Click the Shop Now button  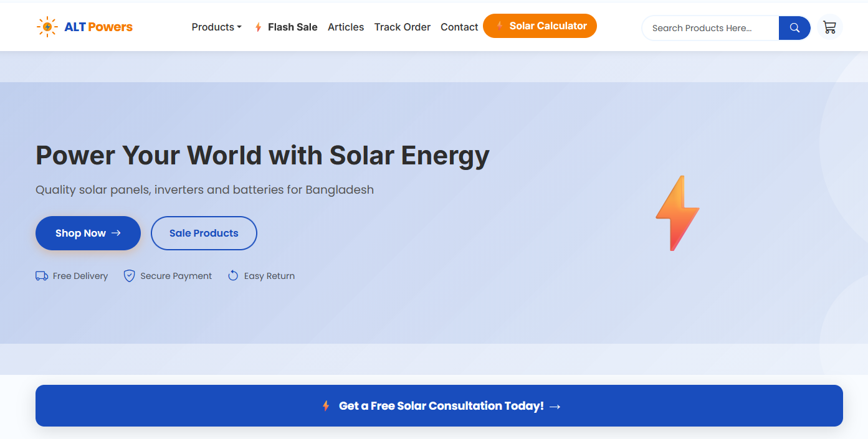[x=88, y=233]
